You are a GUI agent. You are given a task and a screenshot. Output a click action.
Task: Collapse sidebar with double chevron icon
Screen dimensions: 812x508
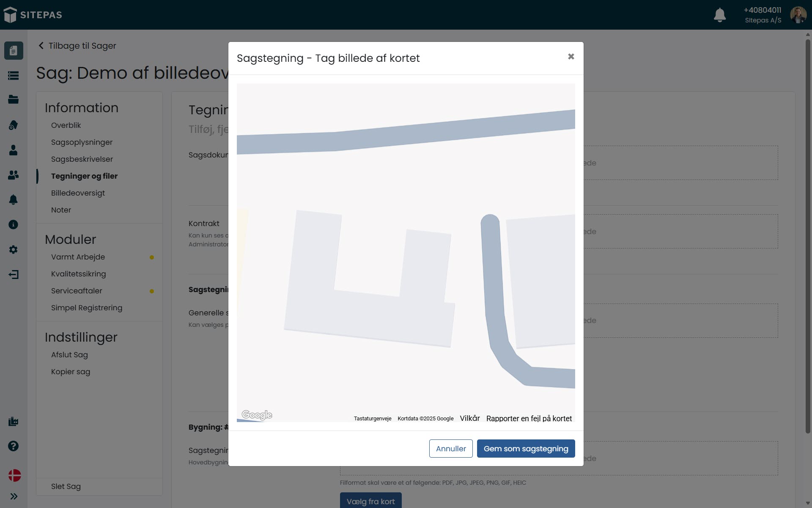click(x=14, y=496)
